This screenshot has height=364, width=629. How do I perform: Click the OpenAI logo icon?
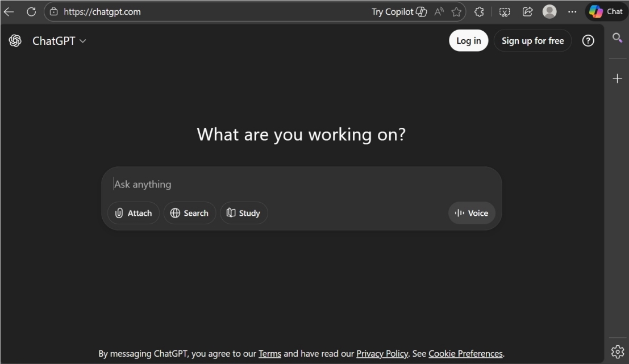[15, 41]
